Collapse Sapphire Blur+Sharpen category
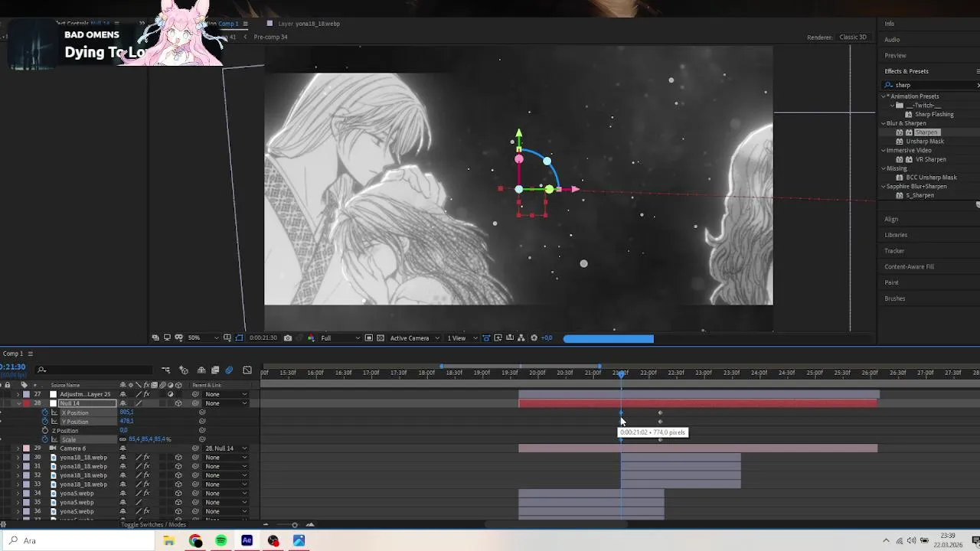This screenshot has height=551, width=980. coord(884,187)
